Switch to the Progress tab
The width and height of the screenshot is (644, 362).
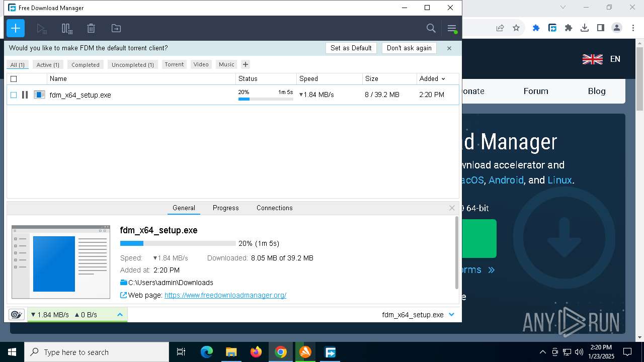(x=225, y=208)
